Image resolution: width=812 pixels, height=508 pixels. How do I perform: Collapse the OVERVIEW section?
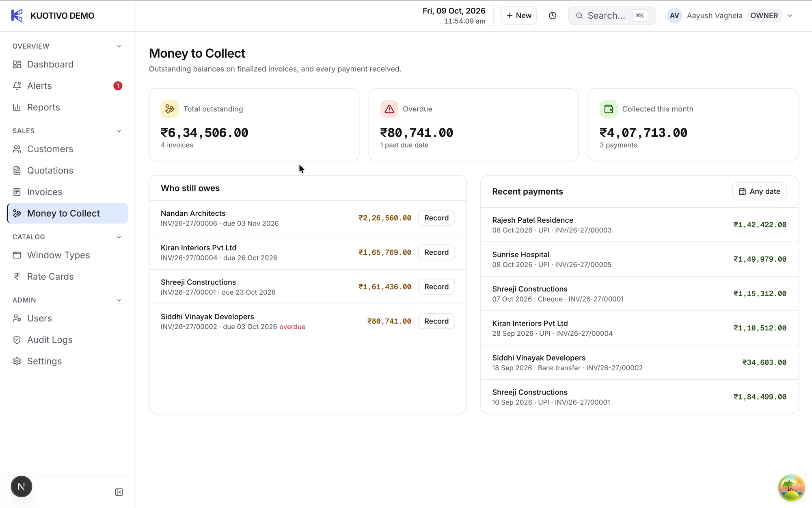pyautogui.click(x=119, y=46)
